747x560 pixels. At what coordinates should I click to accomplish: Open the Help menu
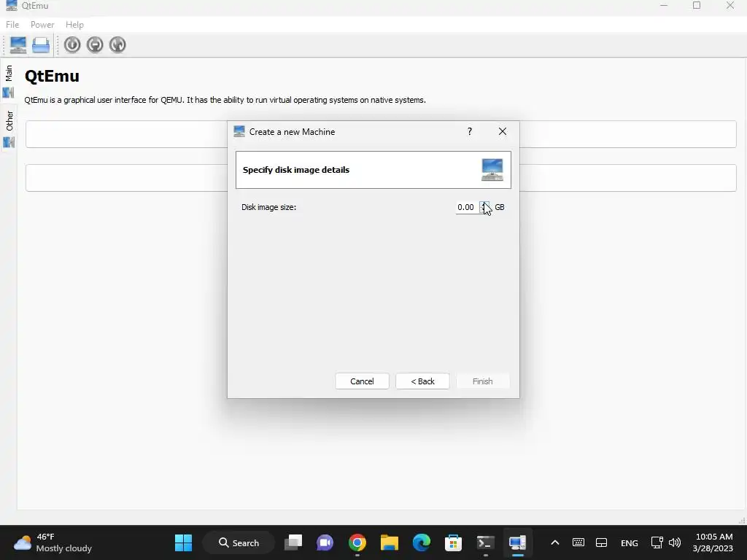click(75, 25)
